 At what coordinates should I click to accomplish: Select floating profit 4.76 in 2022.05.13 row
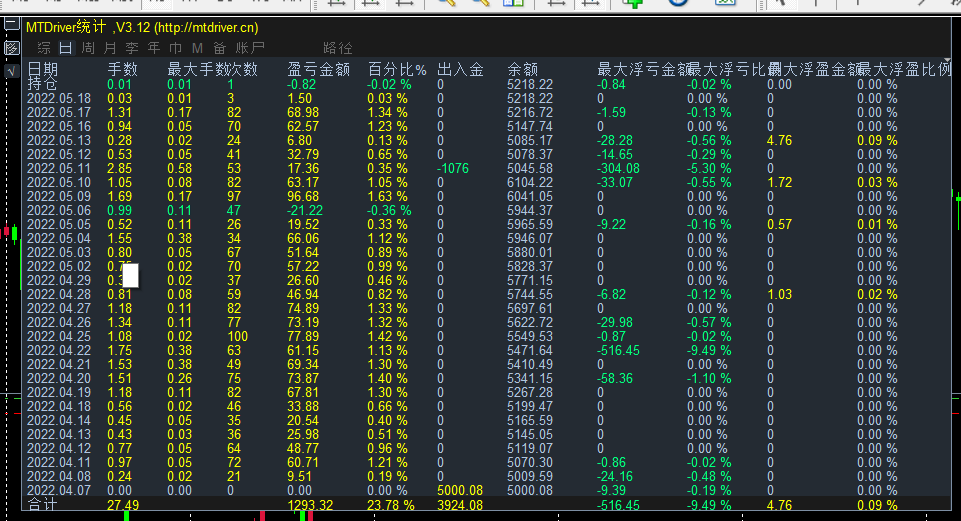pyautogui.click(x=780, y=140)
